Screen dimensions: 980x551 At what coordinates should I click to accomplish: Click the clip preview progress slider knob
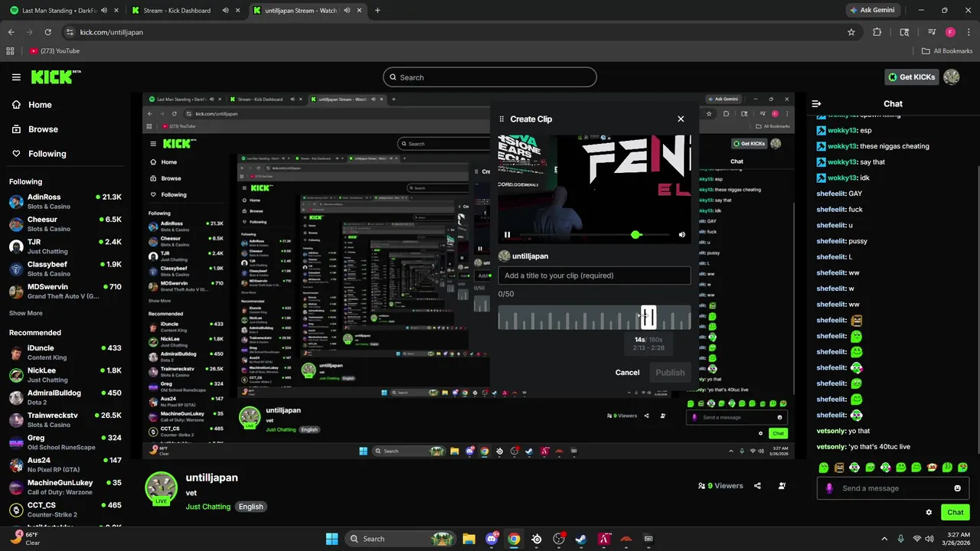tap(635, 235)
